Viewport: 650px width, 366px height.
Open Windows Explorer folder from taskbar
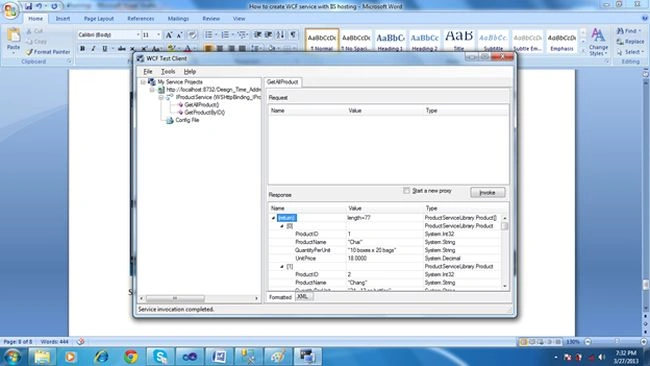(x=42, y=356)
